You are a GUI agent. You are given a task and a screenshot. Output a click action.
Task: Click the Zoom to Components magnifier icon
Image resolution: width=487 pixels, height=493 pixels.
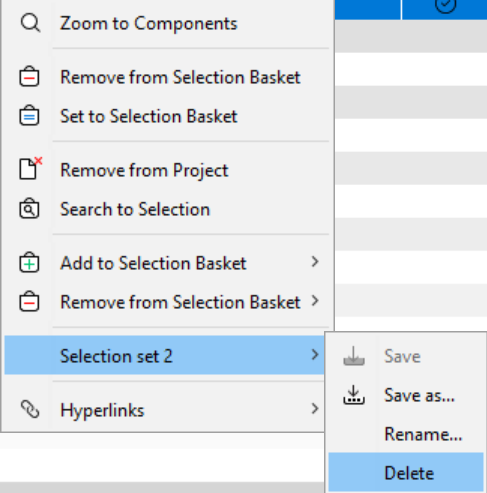pos(30,23)
